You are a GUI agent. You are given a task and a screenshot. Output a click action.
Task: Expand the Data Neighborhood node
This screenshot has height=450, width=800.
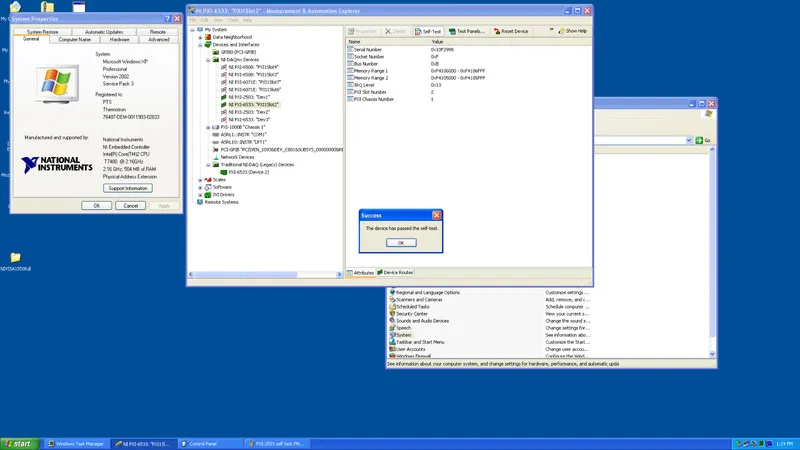(200, 37)
